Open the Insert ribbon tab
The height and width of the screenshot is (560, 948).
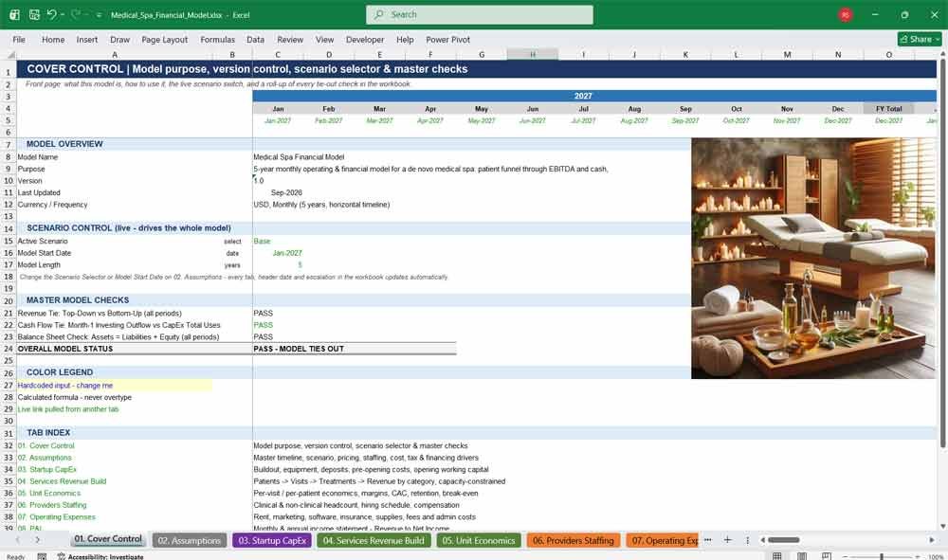tap(87, 39)
